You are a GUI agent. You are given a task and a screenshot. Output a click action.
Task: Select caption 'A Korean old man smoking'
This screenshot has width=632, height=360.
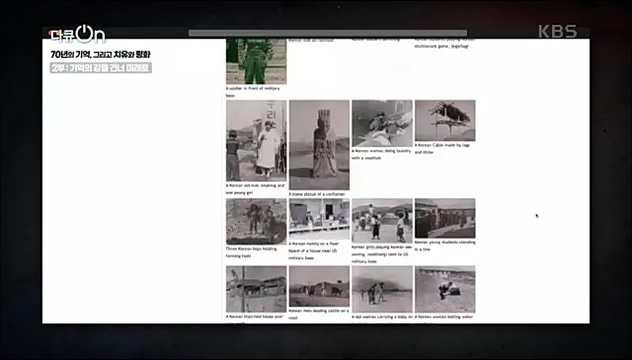(x=255, y=189)
